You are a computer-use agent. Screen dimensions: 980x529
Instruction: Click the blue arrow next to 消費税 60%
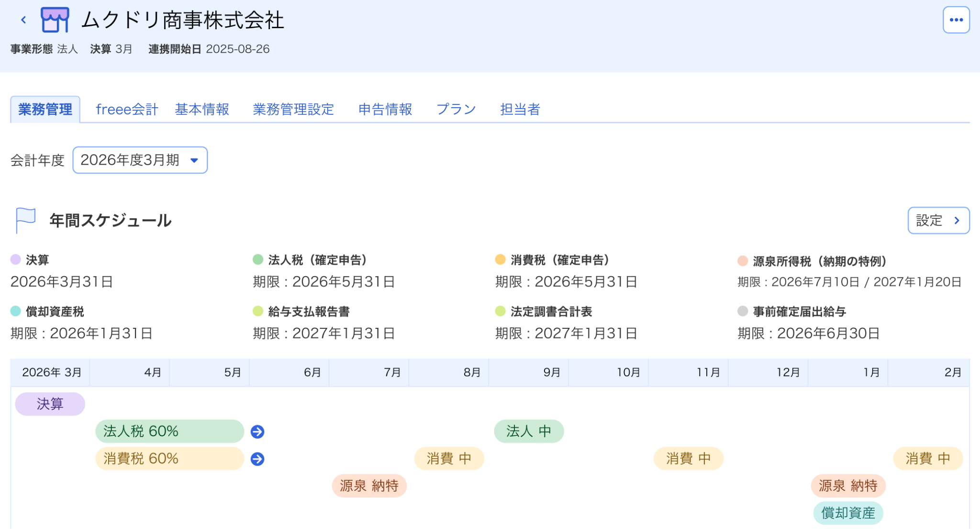tap(257, 459)
